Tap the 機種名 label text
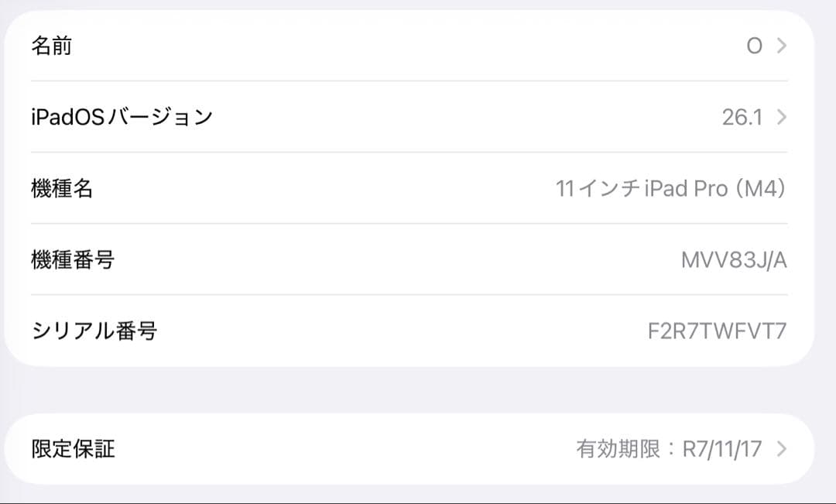Screen dimensions: 836x504 (59, 187)
